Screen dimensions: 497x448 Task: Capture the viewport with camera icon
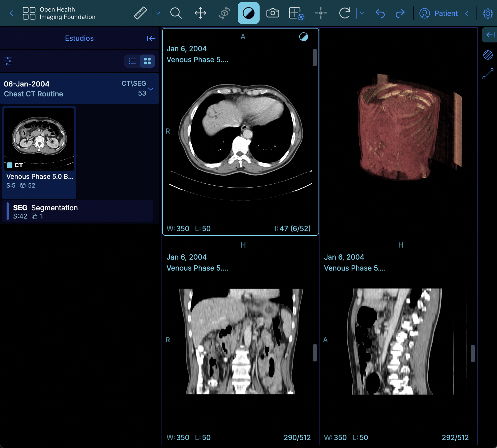[x=273, y=13]
